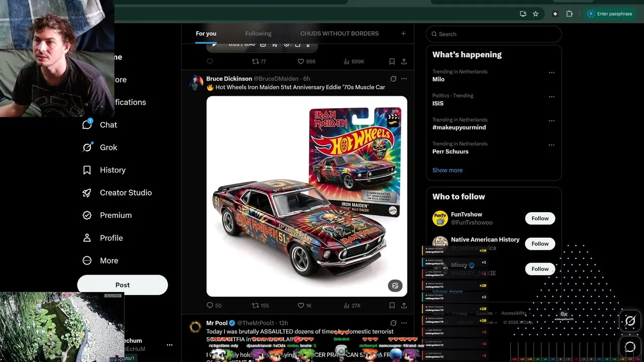Click the Search input field
This screenshot has height=362, width=644.
tap(494, 34)
